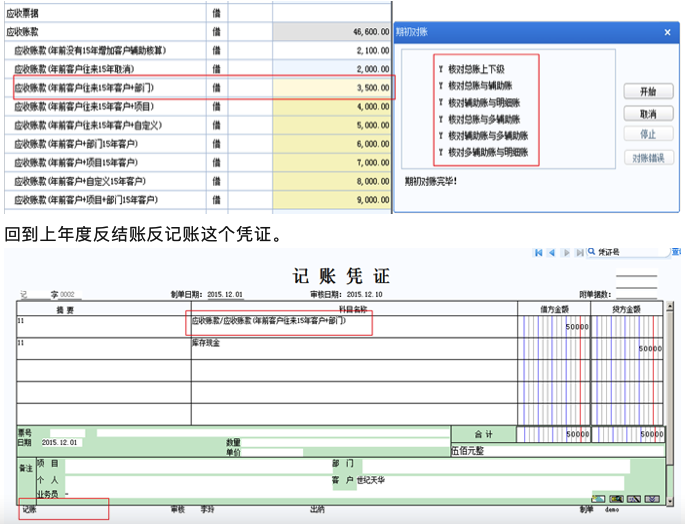This screenshot has width=685, height=524.
Task: Click the first row 借方金额 50000 cell
Action: [554, 326]
